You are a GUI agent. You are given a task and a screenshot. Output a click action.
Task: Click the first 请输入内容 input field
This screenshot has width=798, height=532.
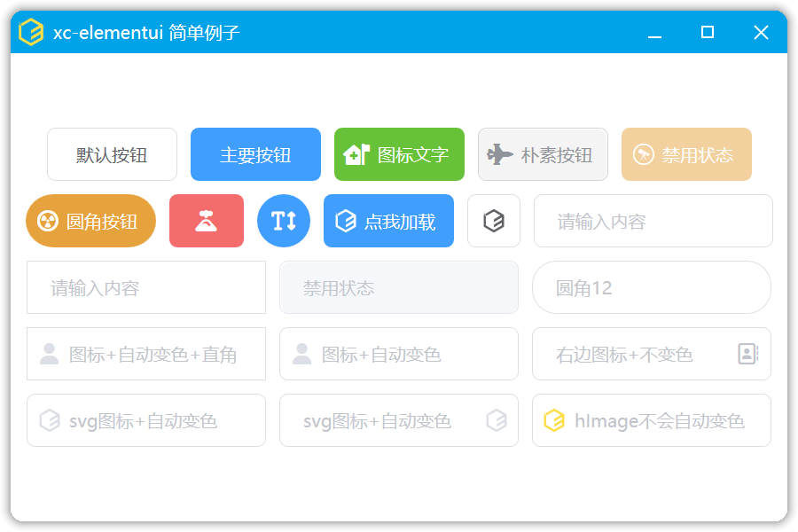(x=653, y=221)
